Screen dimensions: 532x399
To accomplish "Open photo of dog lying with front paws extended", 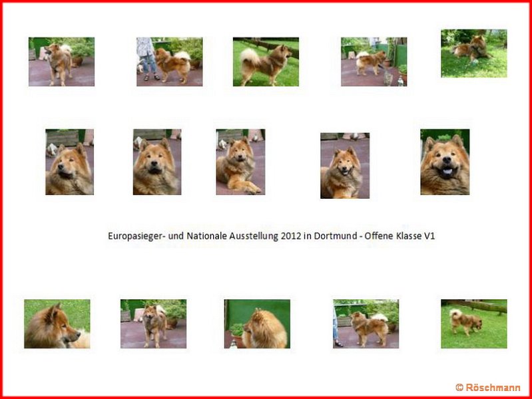I will [240, 162].
